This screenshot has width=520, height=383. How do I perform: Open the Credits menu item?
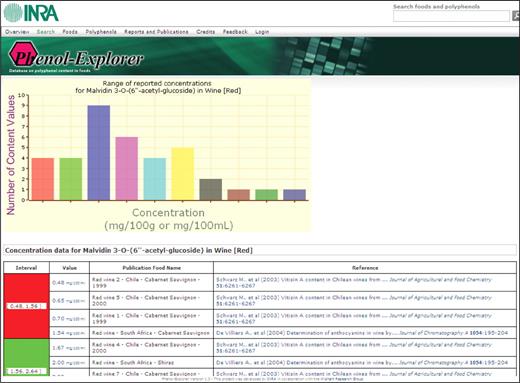pos(205,32)
